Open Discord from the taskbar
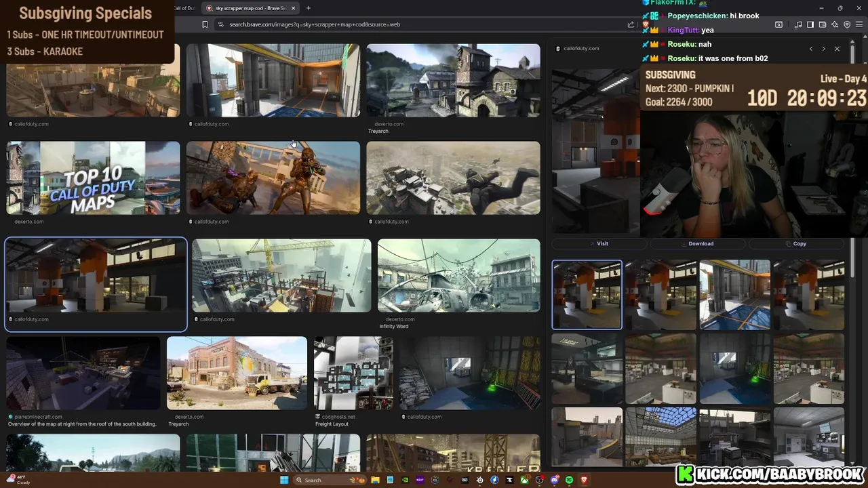The width and height of the screenshot is (868, 488). pos(554,480)
